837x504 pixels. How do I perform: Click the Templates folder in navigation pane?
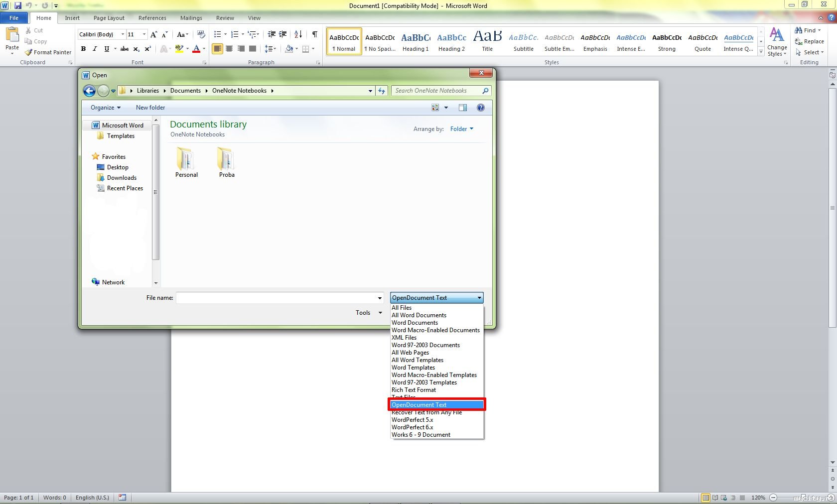(x=121, y=136)
